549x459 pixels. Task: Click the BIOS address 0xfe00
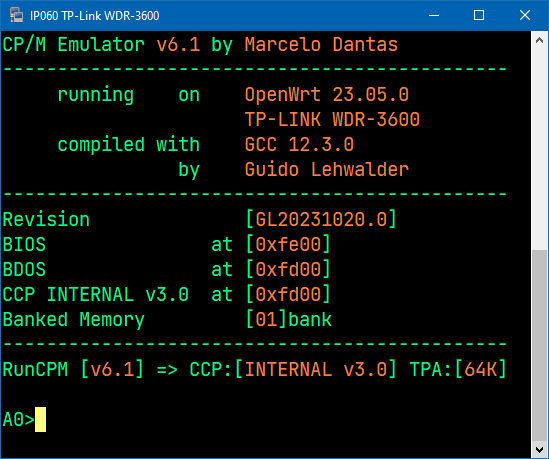288,244
